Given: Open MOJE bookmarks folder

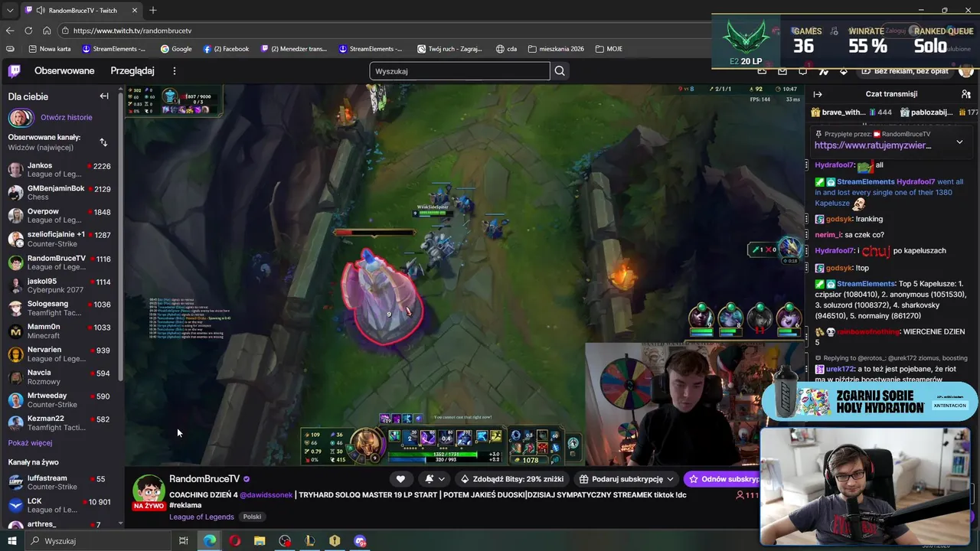Looking at the screenshot, I should tap(609, 49).
